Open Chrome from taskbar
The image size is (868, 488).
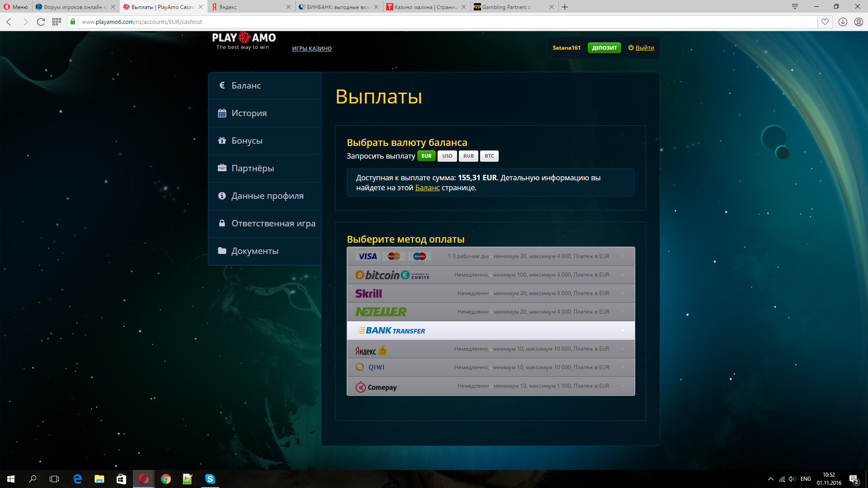[x=166, y=479]
